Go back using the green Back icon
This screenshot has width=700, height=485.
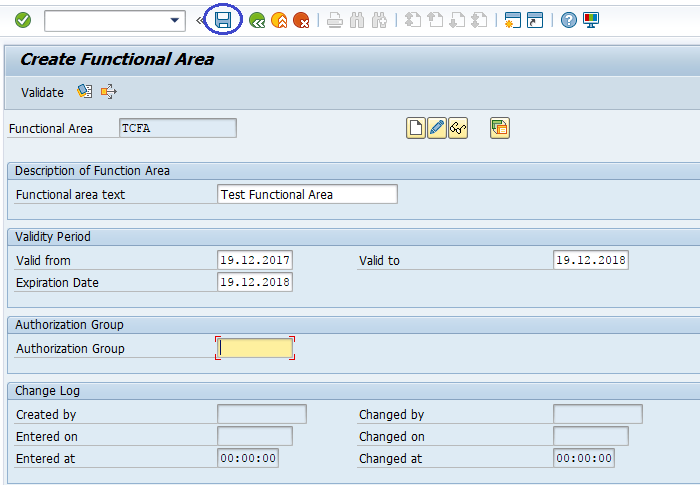(x=257, y=21)
